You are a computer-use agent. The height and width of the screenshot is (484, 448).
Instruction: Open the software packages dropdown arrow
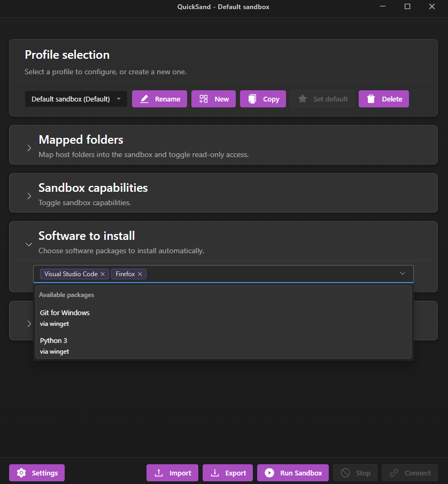coord(402,274)
